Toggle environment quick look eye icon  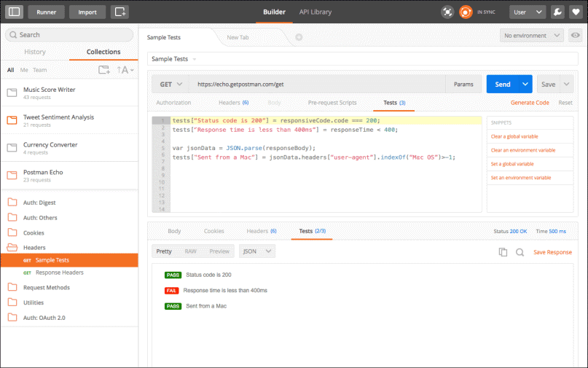(576, 35)
